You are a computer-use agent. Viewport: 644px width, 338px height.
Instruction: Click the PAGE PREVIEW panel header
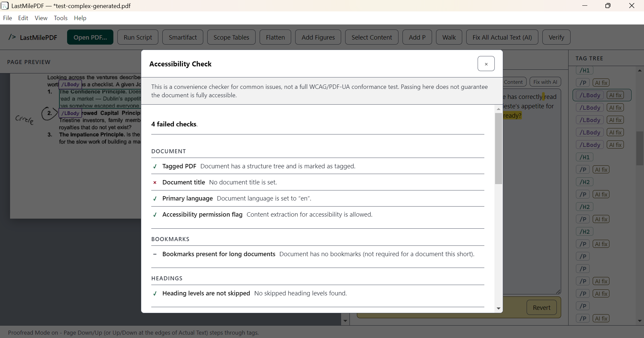click(x=29, y=62)
